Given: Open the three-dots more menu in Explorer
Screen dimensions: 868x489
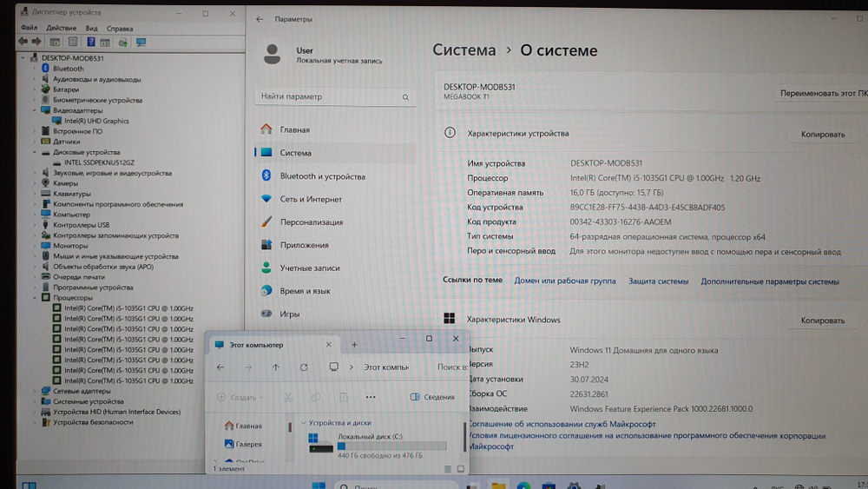Looking at the screenshot, I should coord(371,397).
